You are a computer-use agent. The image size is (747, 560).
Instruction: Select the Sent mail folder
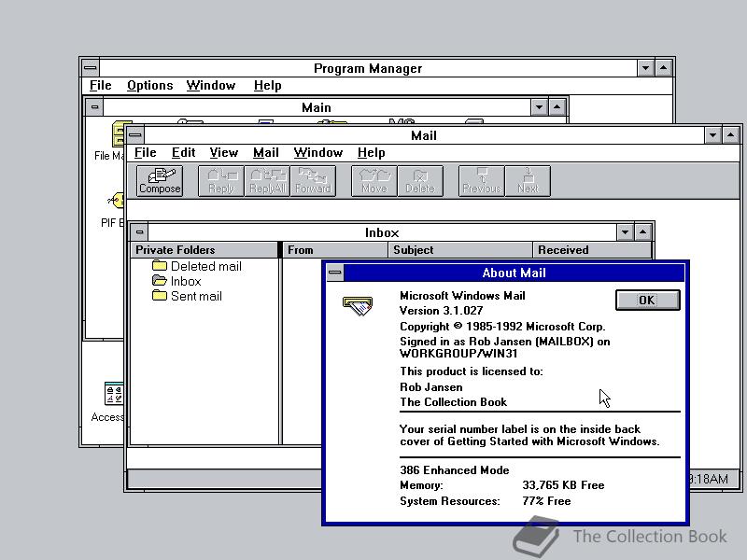click(x=187, y=296)
